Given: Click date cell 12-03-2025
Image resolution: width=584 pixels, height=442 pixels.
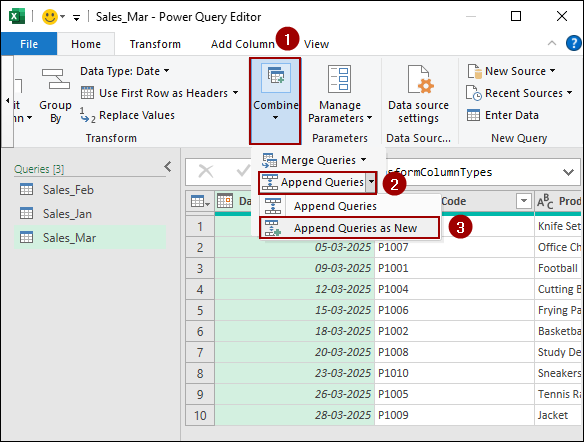Looking at the screenshot, I should point(295,289).
